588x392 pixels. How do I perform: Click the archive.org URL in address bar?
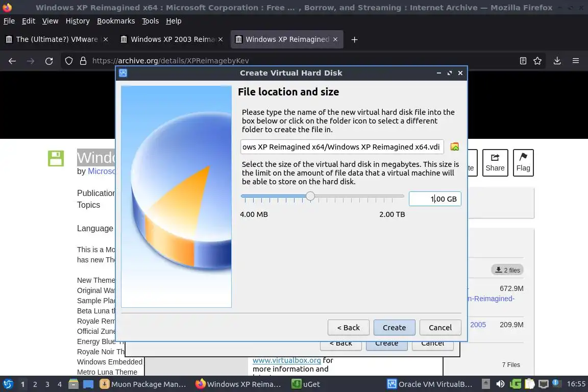(170, 61)
